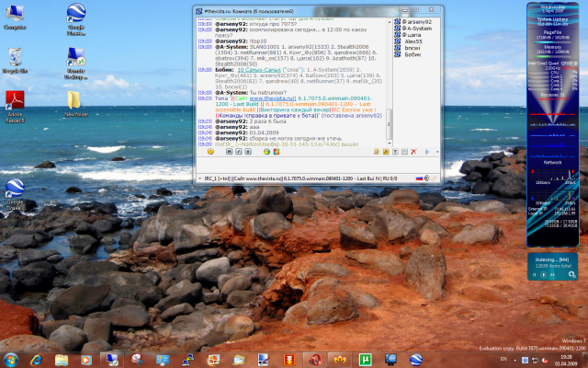Open the www.thevista.ru link in topic

click(273, 98)
